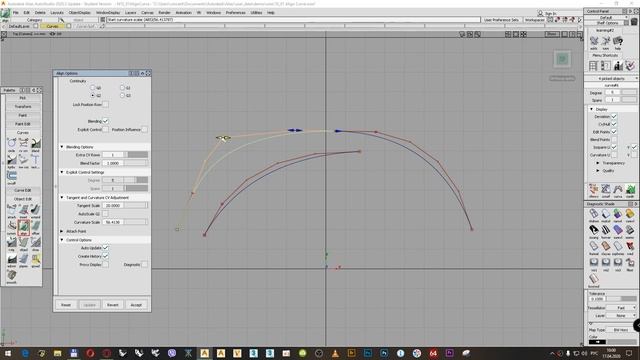Click Accept button in Align Options
Image resolution: width=640 pixels, height=360 pixels.
[x=136, y=305]
